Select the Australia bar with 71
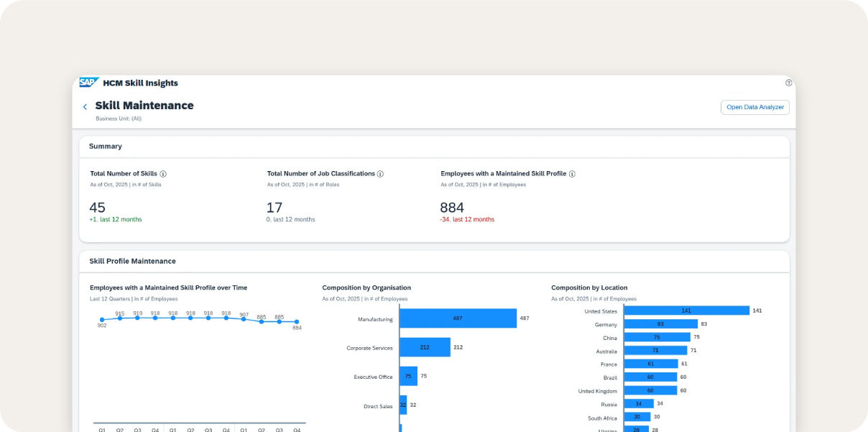This screenshot has width=868, height=432. (x=655, y=350)
